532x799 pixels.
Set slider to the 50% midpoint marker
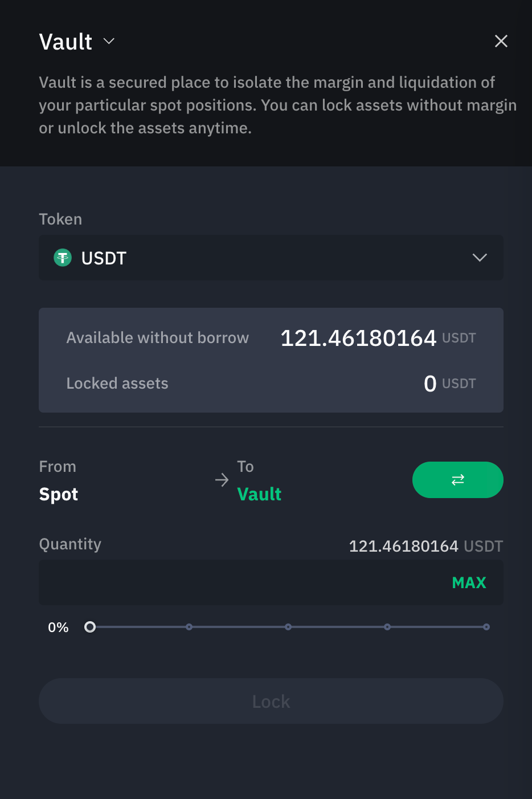(288, 627)
